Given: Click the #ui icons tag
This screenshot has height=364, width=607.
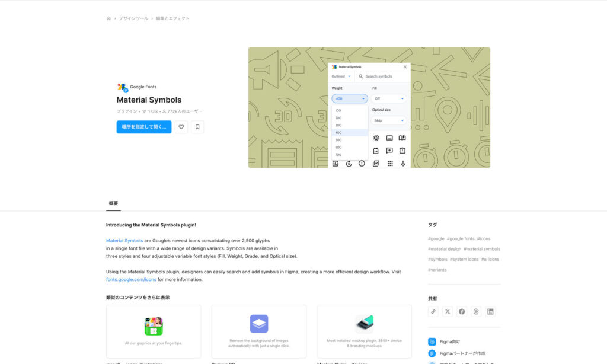Looking at the screenshot, I should pyautogui.click(x=490, y=260).
